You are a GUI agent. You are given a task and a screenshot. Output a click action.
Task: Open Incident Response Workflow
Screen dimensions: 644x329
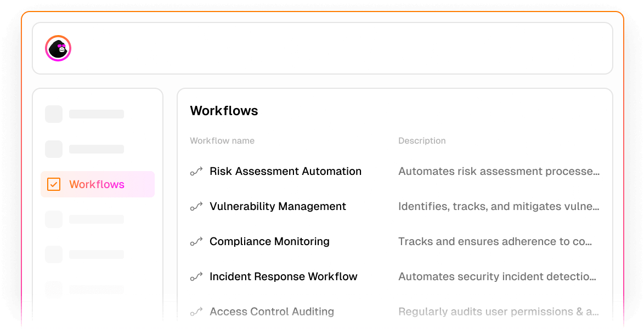[284, 276]
